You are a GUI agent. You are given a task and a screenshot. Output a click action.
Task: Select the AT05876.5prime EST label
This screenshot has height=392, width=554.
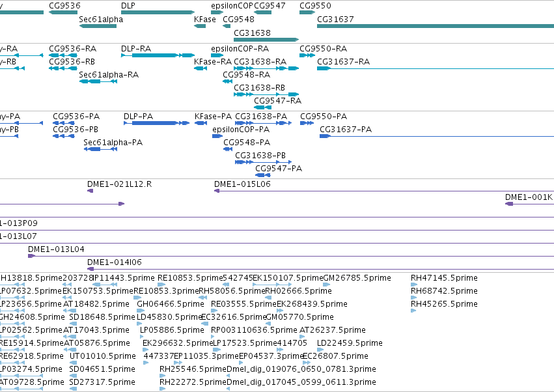coord(96,343)
